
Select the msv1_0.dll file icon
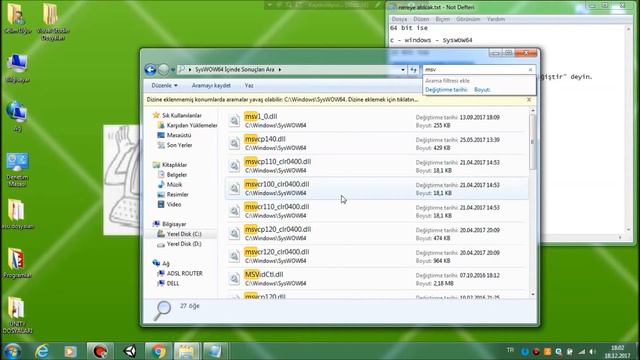click(234, 120)
